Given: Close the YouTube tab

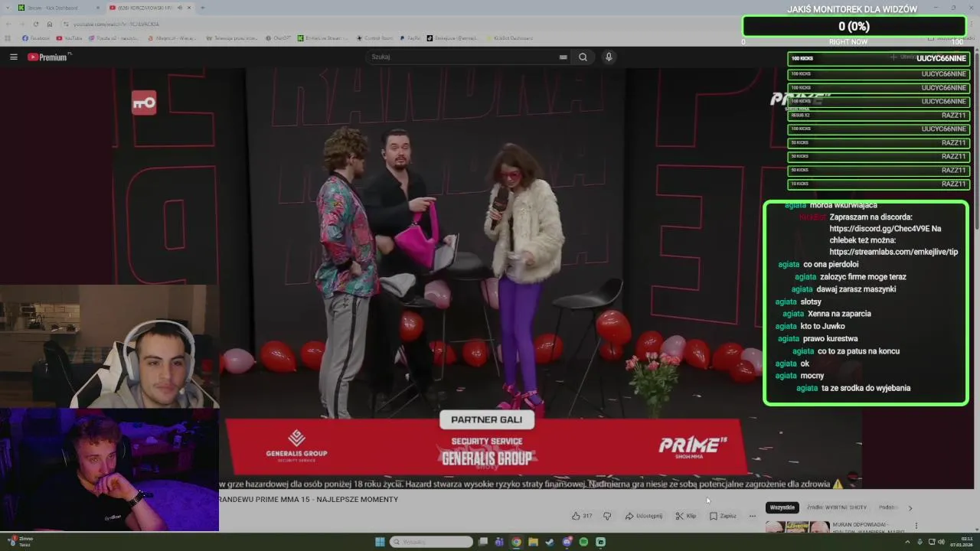Looking at the screenshot, I should pyautogui.click(x=189, y=8).
